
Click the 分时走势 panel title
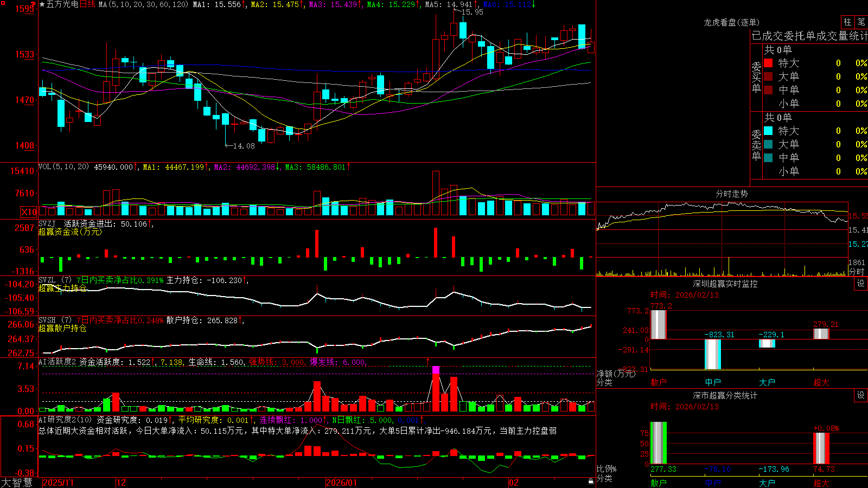click(x=731, y=194)
